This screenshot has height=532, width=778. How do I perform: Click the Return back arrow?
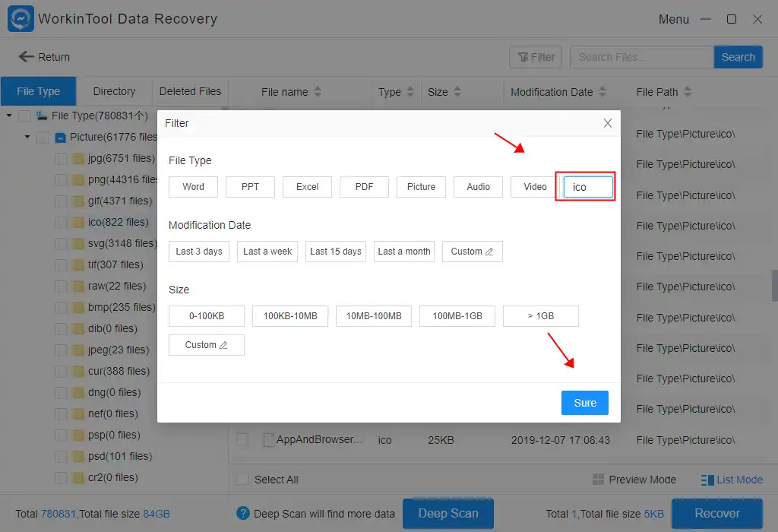(x=26, y=56)
